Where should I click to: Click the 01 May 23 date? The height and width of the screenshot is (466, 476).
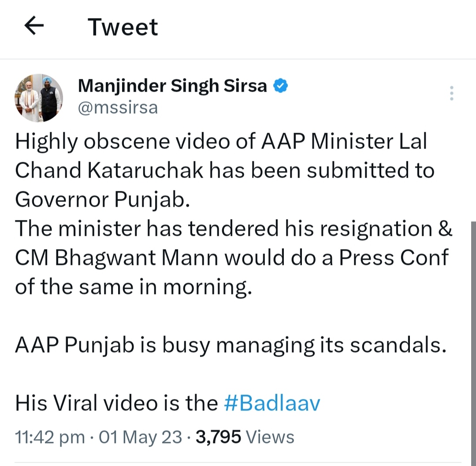click(140, 437)
